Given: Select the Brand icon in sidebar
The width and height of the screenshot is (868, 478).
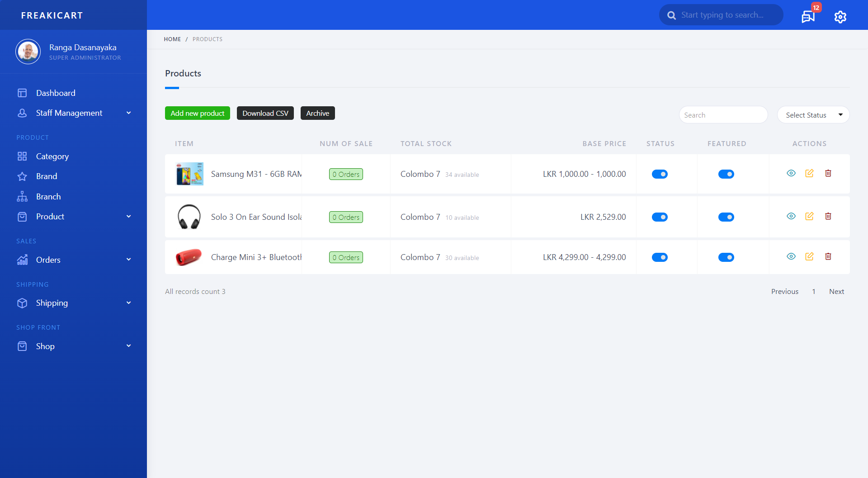Looking at the screenshot, I should coord(23,176).
